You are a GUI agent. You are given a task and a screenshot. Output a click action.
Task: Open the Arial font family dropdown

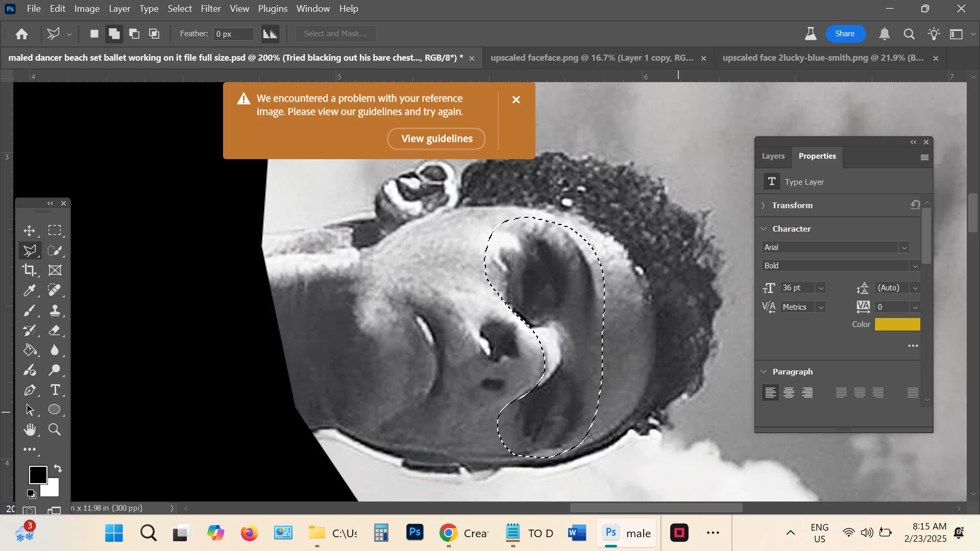(904, 248)
